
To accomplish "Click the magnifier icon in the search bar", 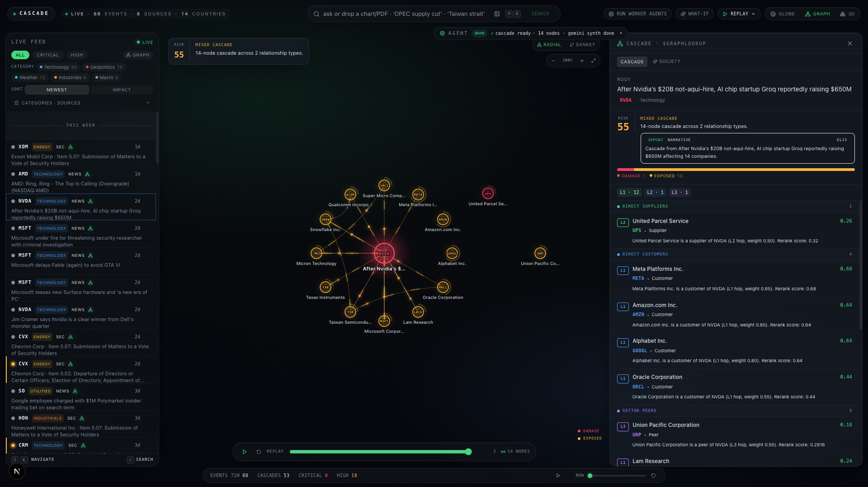I will click(x=316, y=14).
